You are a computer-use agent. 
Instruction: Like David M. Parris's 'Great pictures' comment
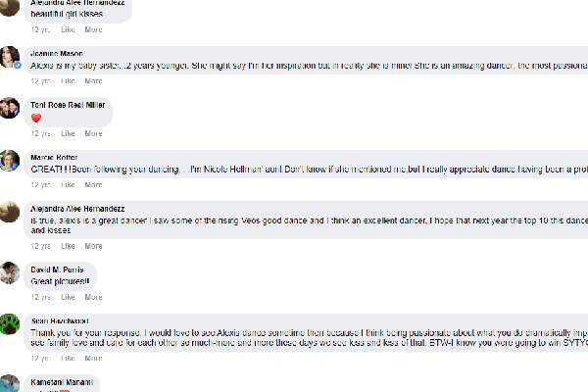pyautogui.click(x=69, y=297)
